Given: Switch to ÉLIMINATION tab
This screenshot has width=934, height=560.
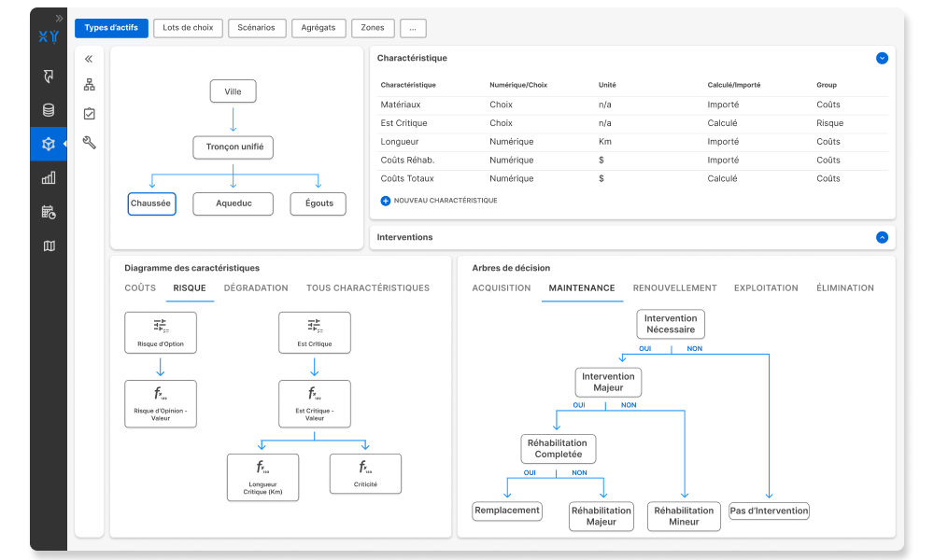Looking at the screenshot, I should pos(845,288).
